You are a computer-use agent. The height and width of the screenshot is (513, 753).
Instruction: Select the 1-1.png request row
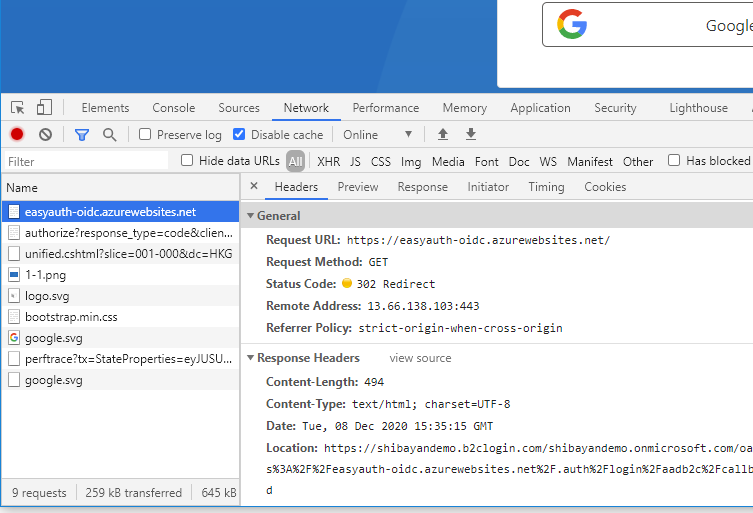[x=121, y=275]
